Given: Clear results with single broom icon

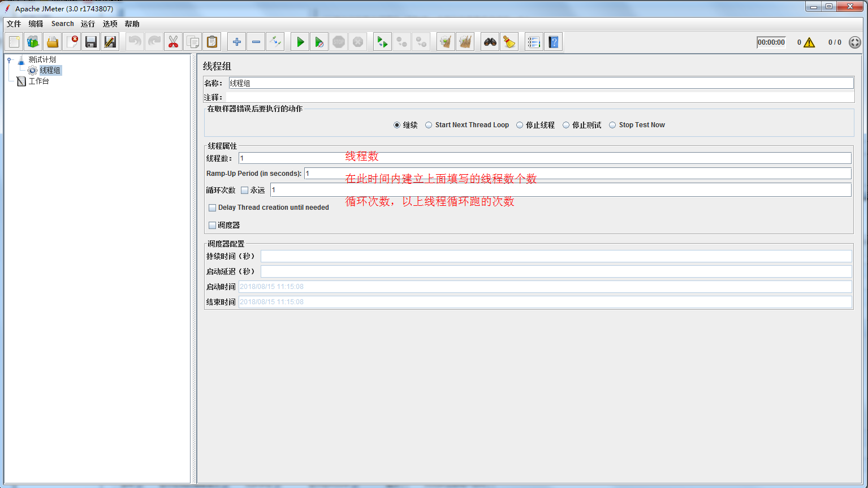Looking at the screenshot, I should (x=446, y=42).
